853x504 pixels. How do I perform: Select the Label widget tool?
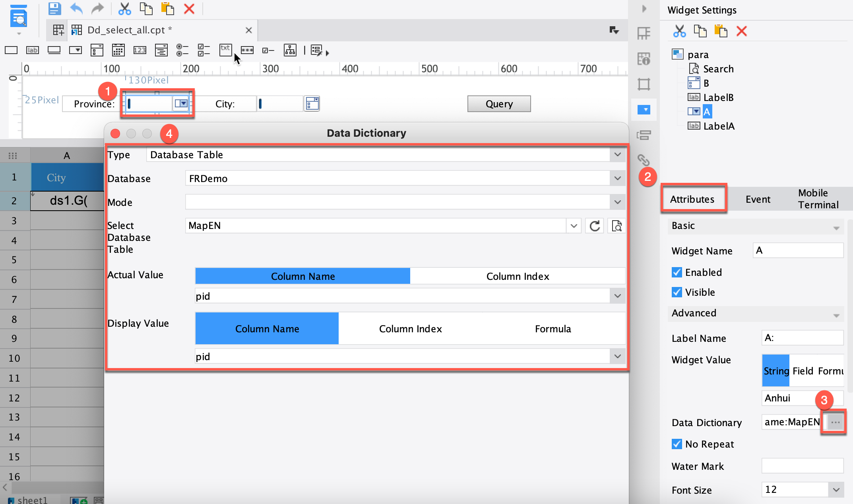click(x=32, y=50)
